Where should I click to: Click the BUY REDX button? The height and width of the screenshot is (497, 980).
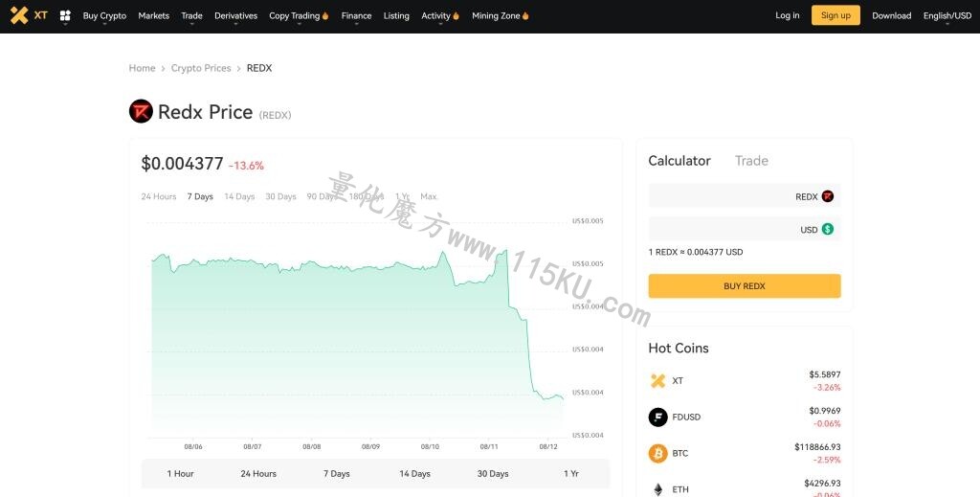(x=745, y=285)
